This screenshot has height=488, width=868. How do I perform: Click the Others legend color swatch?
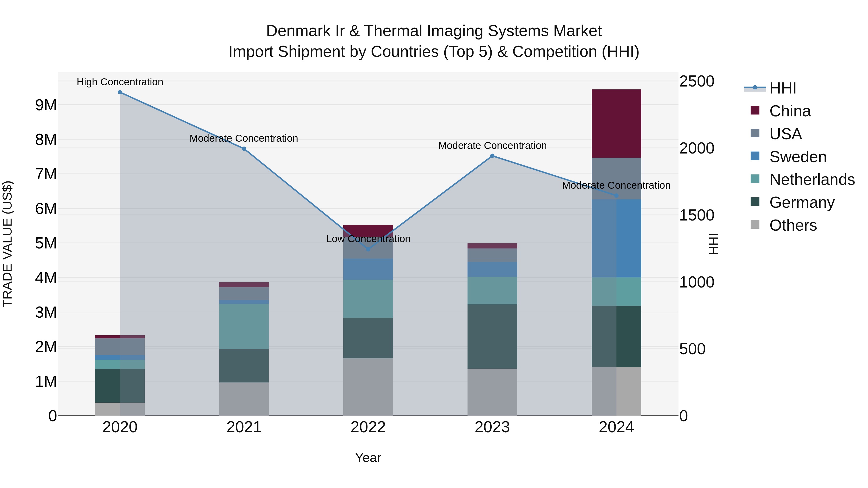pos(755,225)
